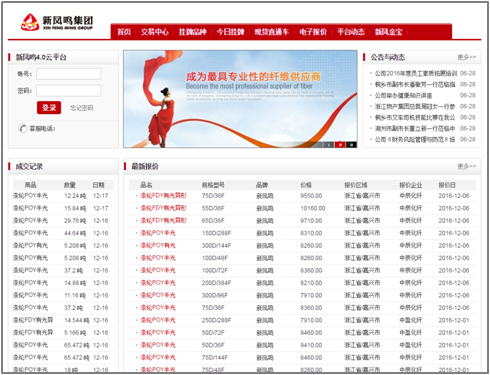Open the 电子报价 navigation item
490x375 pixels.
click(313, 32)
